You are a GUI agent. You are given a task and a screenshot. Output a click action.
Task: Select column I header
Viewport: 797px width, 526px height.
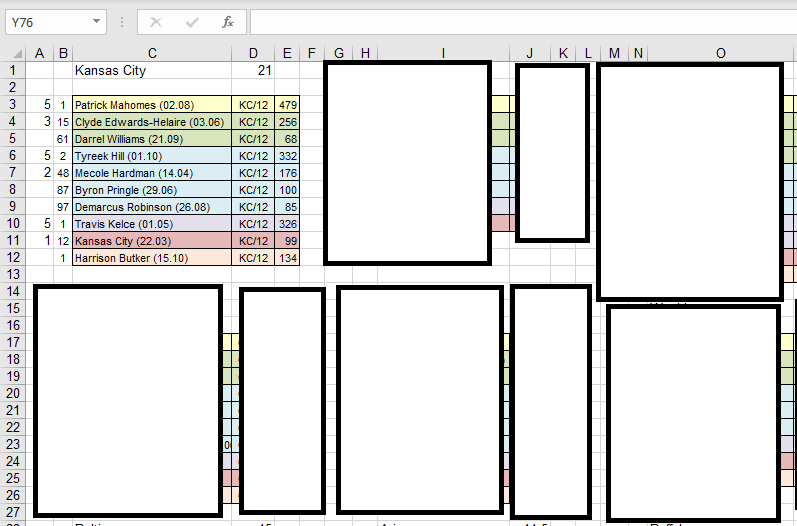click(442, 53)
